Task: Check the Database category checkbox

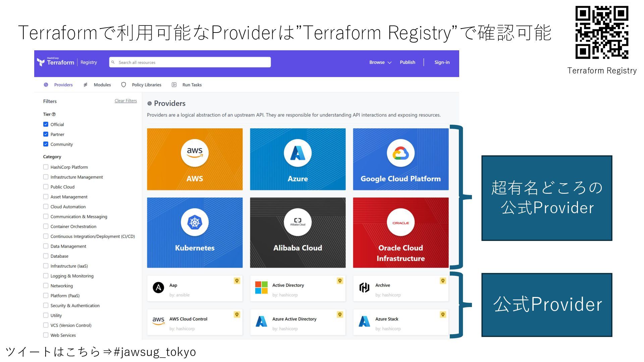Action: click(x=46, y=256)
